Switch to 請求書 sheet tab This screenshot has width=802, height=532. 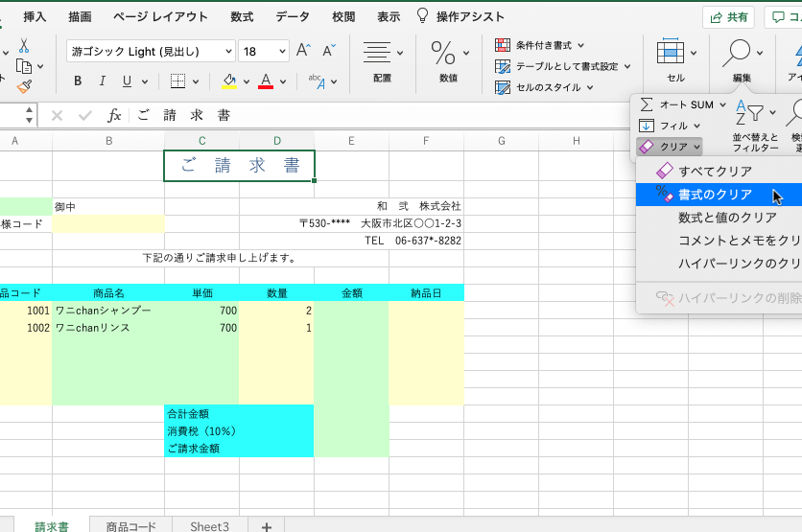tap(51, 526)
